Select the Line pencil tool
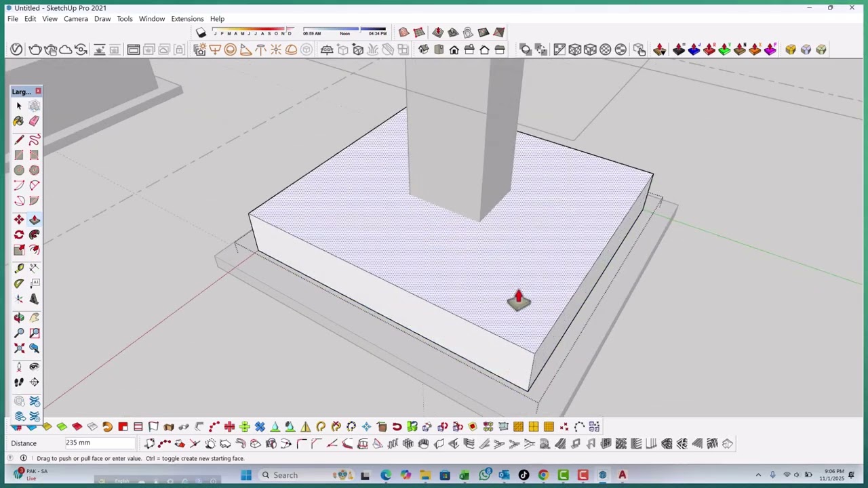Image resolution: width=868 pixels, height=488 pixels. 19,140
